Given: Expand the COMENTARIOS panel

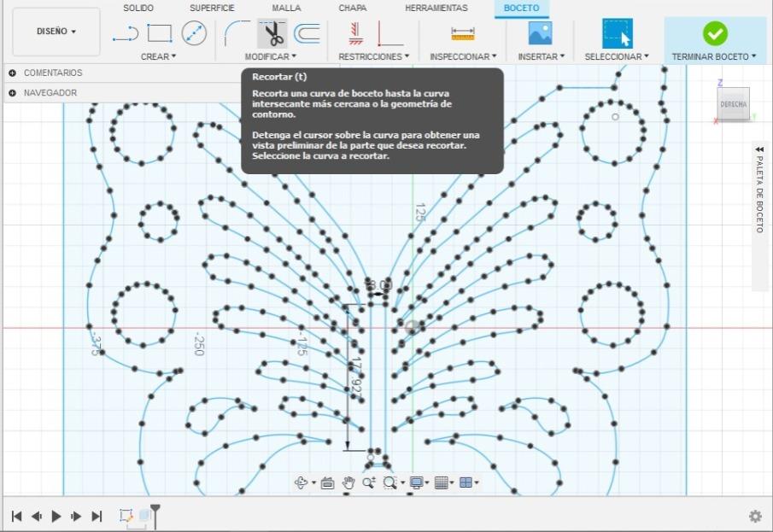Looking at the screenshot, I should point(12,73).
